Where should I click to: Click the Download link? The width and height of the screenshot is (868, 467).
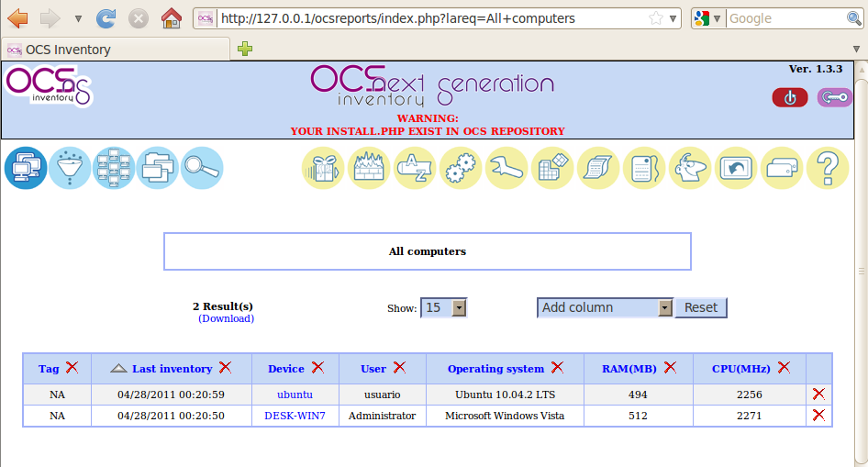tap(227, 318)
